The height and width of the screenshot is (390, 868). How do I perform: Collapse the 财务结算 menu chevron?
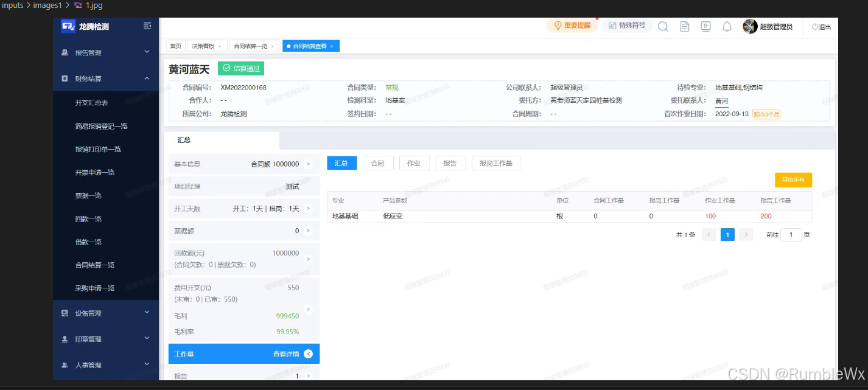(x=147, y=78)
